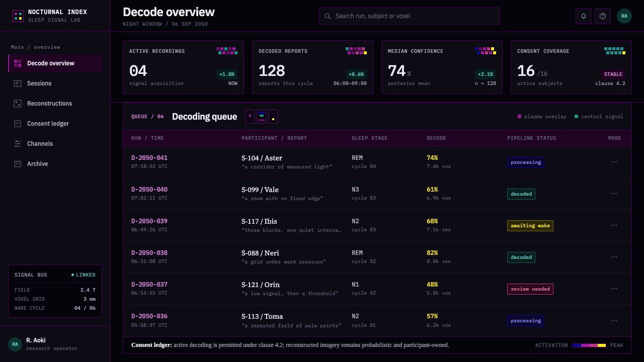
Task: Open the RA avatar in header
Action: click(x=624, y=16)
